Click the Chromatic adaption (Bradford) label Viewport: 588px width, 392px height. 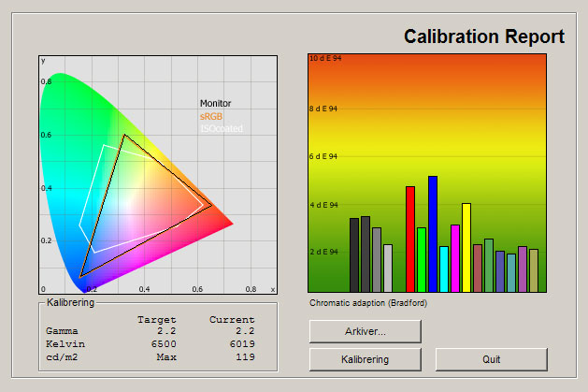point(368,303)
